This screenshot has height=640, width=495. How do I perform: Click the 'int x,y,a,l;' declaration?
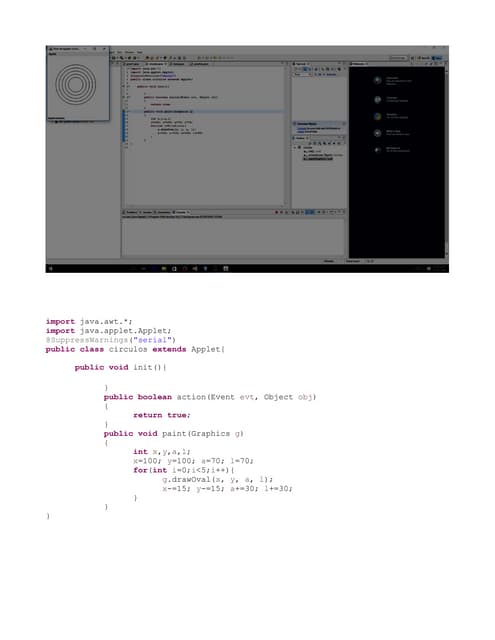162,452
